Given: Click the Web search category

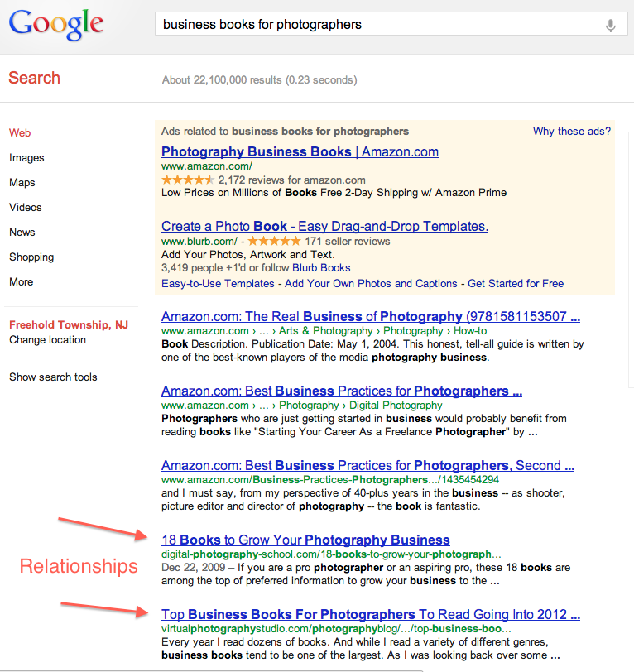Looking at the screenshot, I should click(x=20, y=133).
